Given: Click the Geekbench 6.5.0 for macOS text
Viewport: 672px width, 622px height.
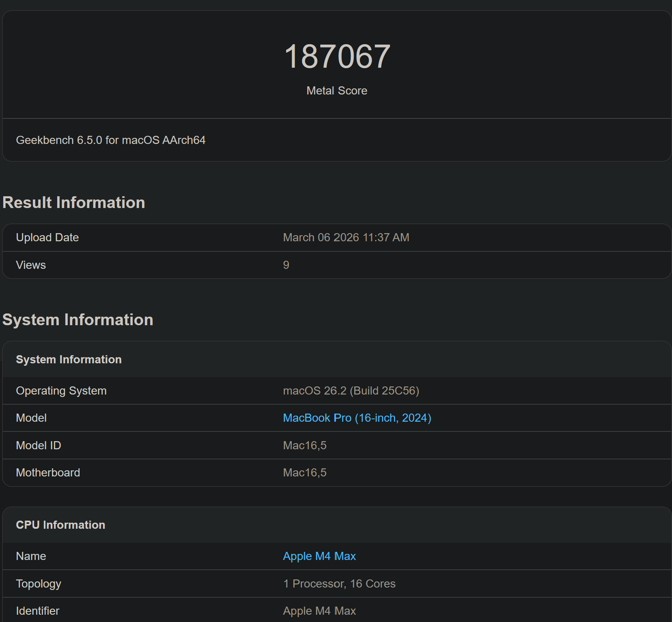Looking at the screenshot, I should tap(110, 140).
